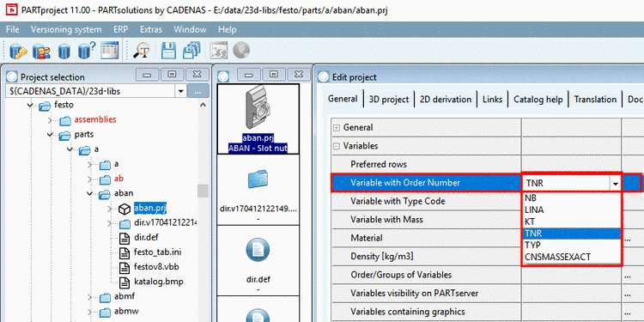Collapse the Variables property group
Image resolution: width=644 pixels, height=322 pixels.
click(x=337, y=146)
